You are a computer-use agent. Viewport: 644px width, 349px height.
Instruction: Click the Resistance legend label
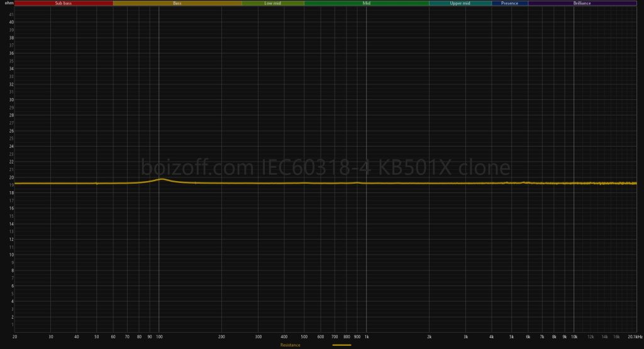tap(290, 345)
